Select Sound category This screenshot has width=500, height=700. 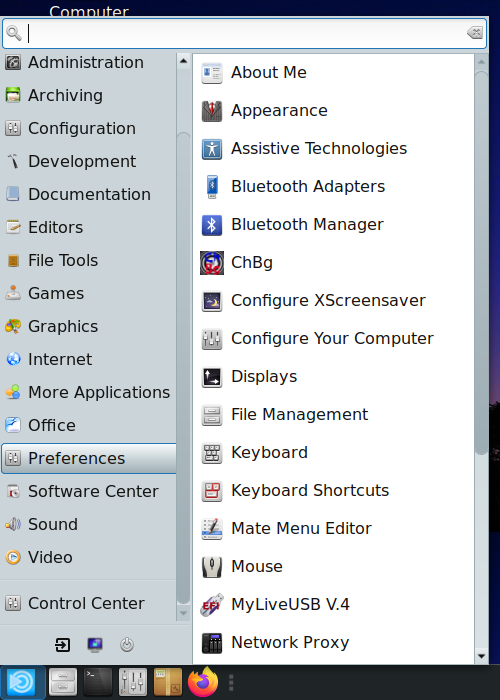tap(88, 525)
